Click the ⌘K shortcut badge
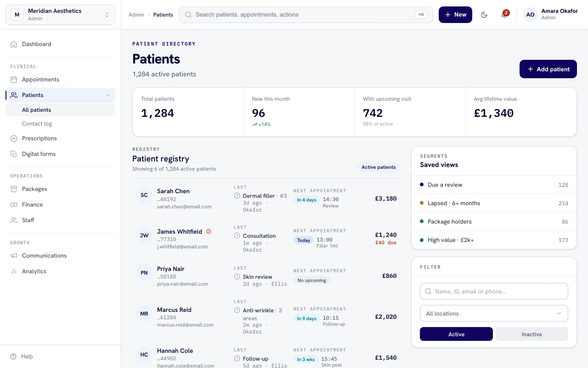 coord(421,14)
